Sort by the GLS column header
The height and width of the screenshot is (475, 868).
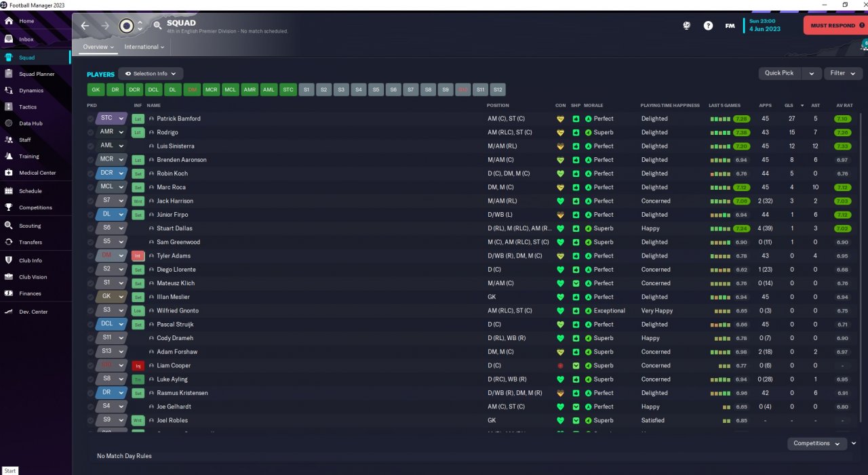(x=789, y=106)
